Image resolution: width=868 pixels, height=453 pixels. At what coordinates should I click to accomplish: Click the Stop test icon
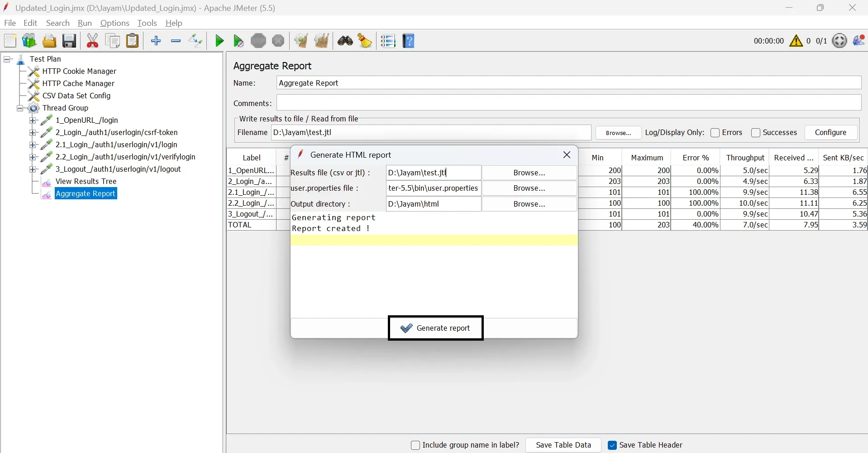(x=258, y=41)
